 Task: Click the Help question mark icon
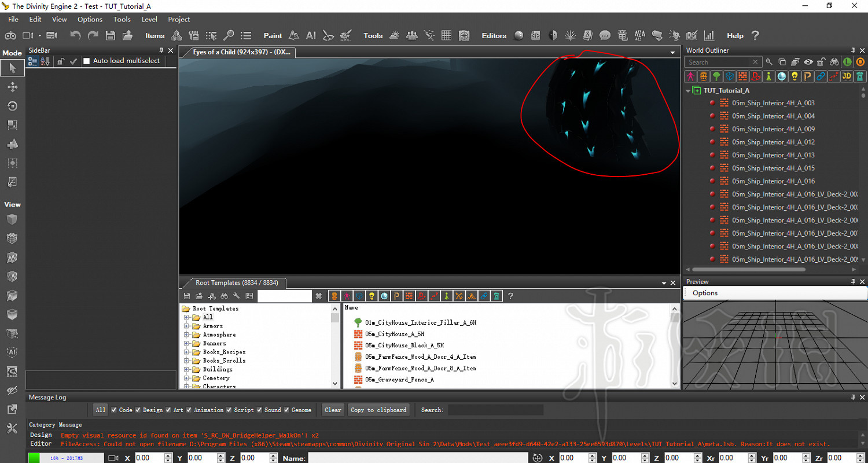click(x=755, y=35)
